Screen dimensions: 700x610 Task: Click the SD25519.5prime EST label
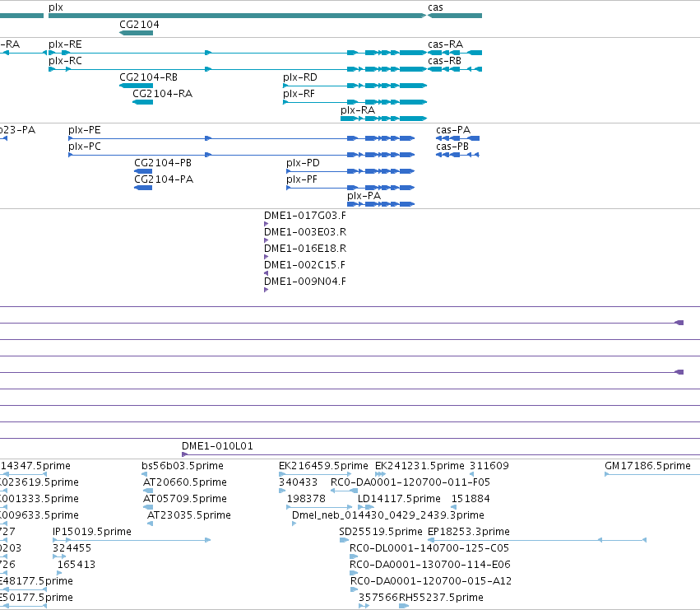tap(380, 532)
